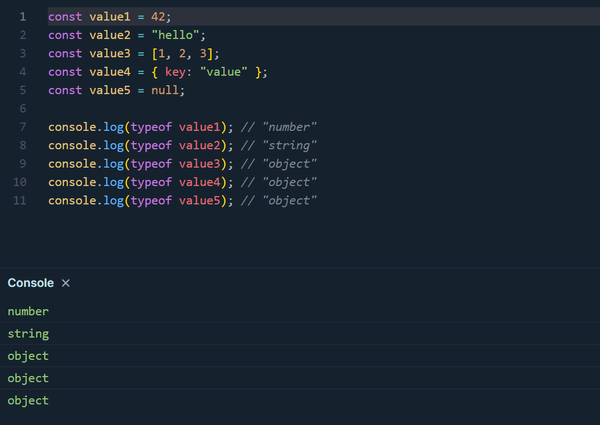Click the value1 declaration on line 1
This screenshot has width=600, height=425.
click(110, 17)
